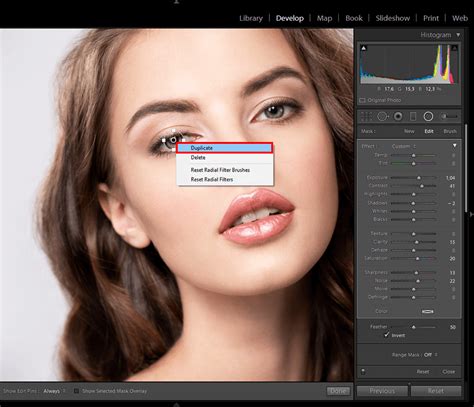Switch to the Library module
474x407 pixels.
pyautogui.click(x=251, y=18)
